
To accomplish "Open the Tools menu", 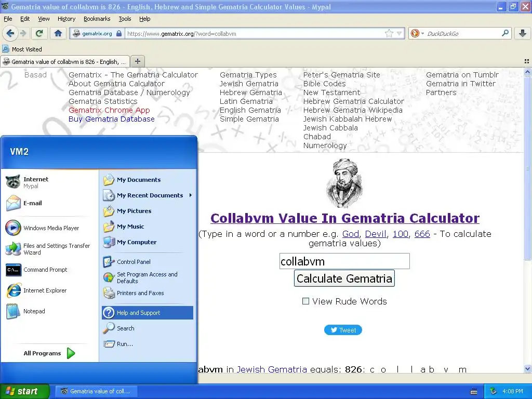I will pos(125,19).
